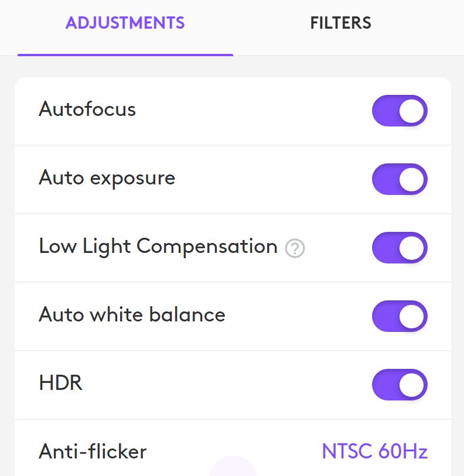Click the Anti-flicker setting label
The image size is (464, 476).
93,451
